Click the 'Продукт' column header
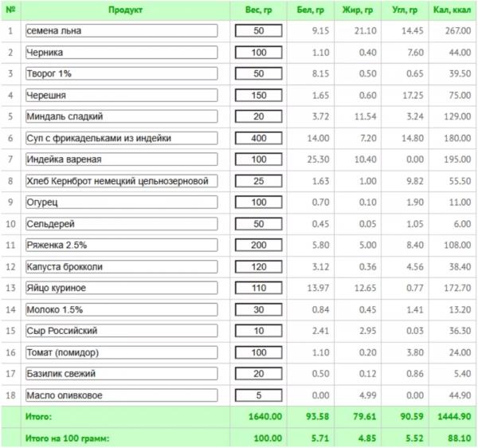The width and height of the screenshot is (478, 448). (x=125, y=10)
